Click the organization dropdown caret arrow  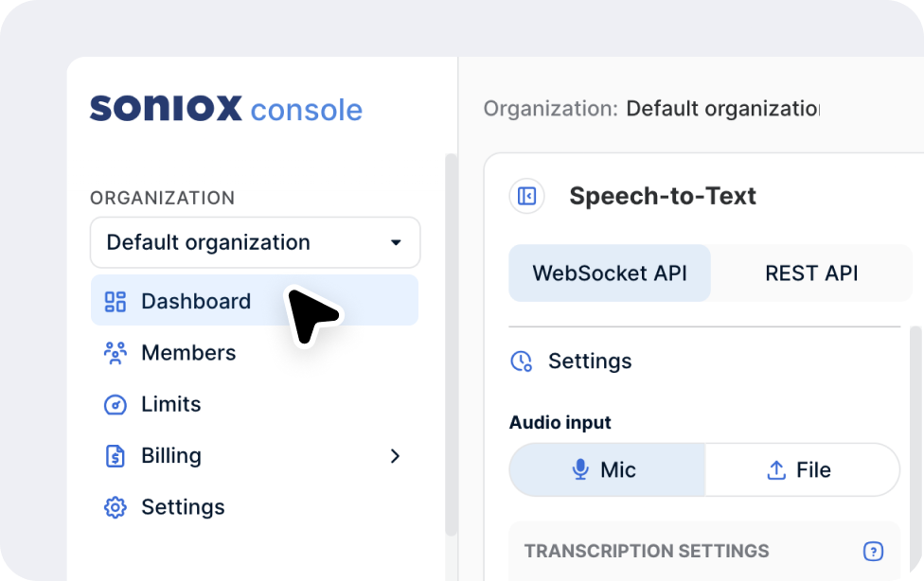[396, 243]
